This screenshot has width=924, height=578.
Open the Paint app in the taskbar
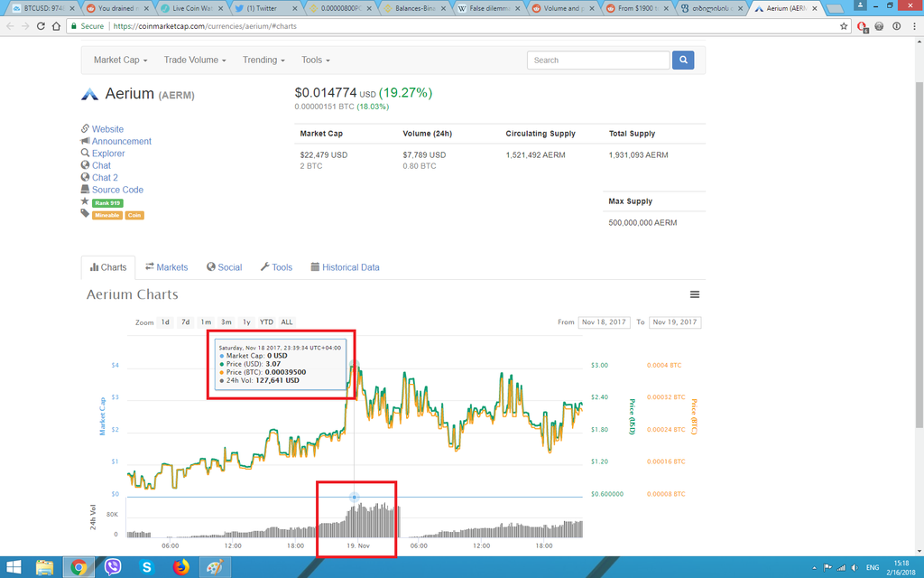pos(215,567)
